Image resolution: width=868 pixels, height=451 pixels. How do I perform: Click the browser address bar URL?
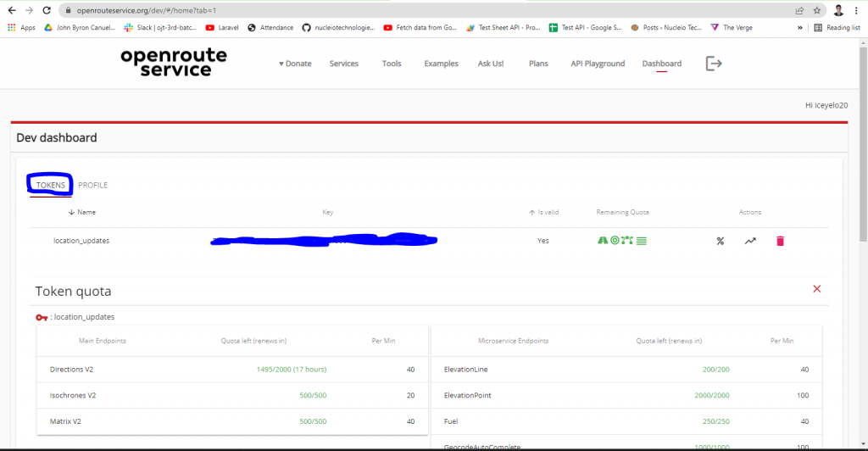(x=147, y=10)
